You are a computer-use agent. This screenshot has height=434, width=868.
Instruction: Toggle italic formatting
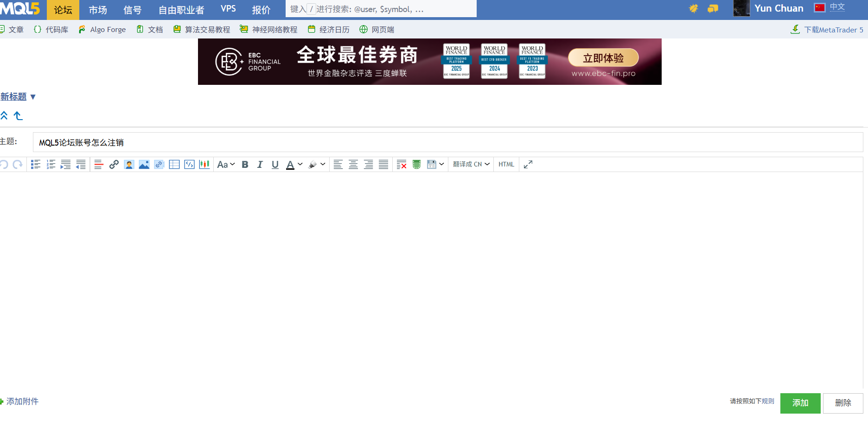tap(260, 165)
